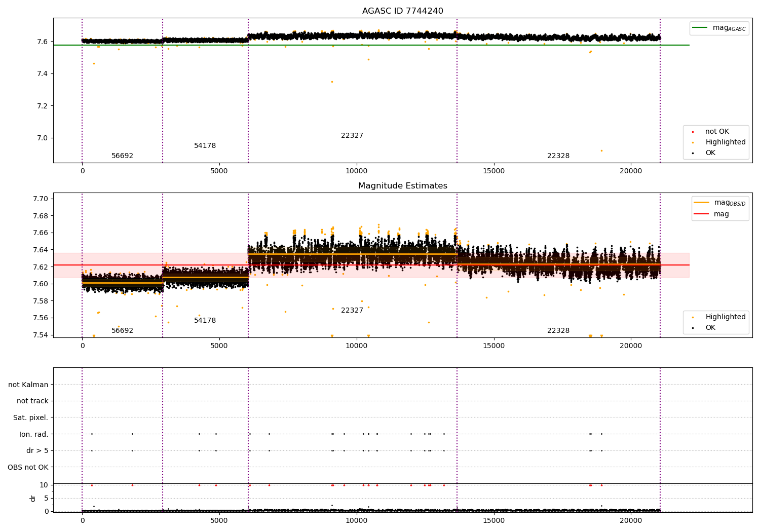
Task: Click dr axis tick label 10
Action: 45,485
